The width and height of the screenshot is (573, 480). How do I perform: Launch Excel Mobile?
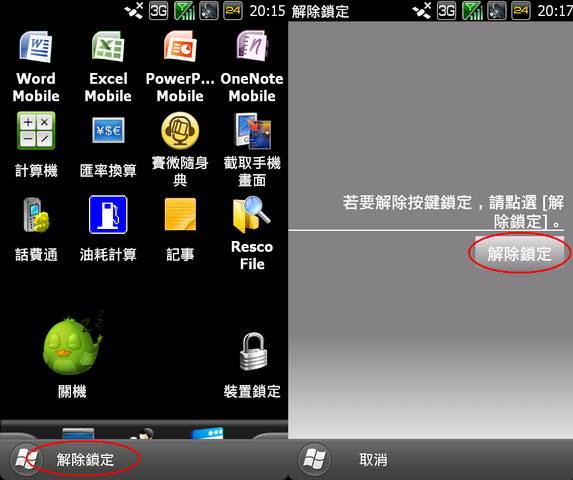point(108,66)
